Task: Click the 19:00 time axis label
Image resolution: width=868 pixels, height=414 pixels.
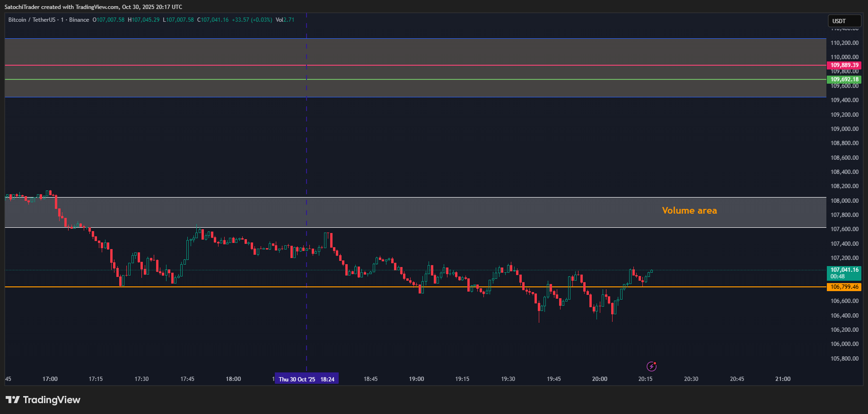Action: [x=417, y=379]
